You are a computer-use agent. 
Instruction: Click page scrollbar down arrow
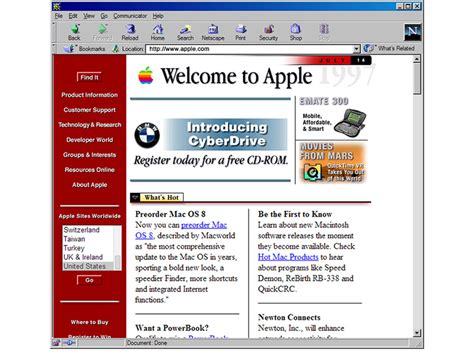[x=417, y=333]
